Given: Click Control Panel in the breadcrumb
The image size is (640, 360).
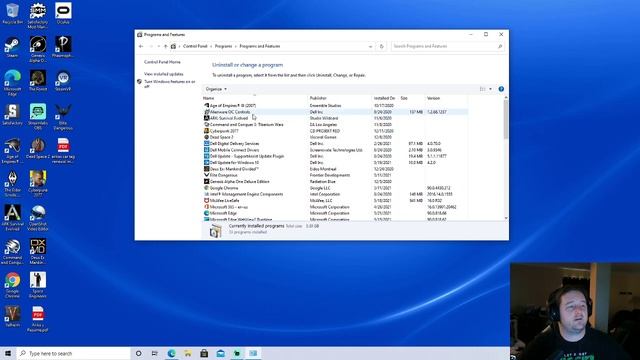Looking at the screenshot, I should tap(195, 47).
